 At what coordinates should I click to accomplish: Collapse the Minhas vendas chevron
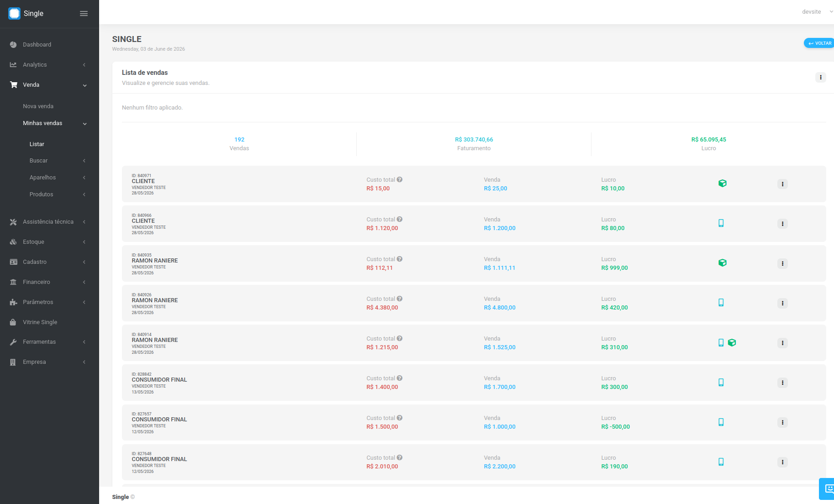click(84, 124)
